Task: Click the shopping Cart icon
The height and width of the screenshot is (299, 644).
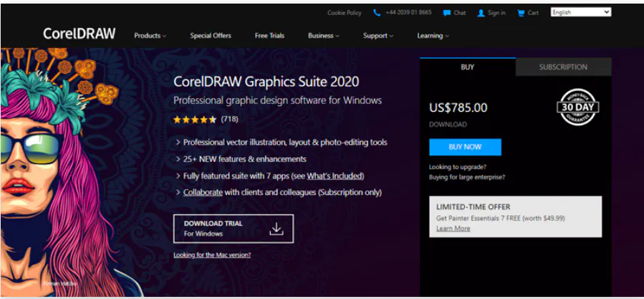Action: pyautogui.click(x=521, y=13)
